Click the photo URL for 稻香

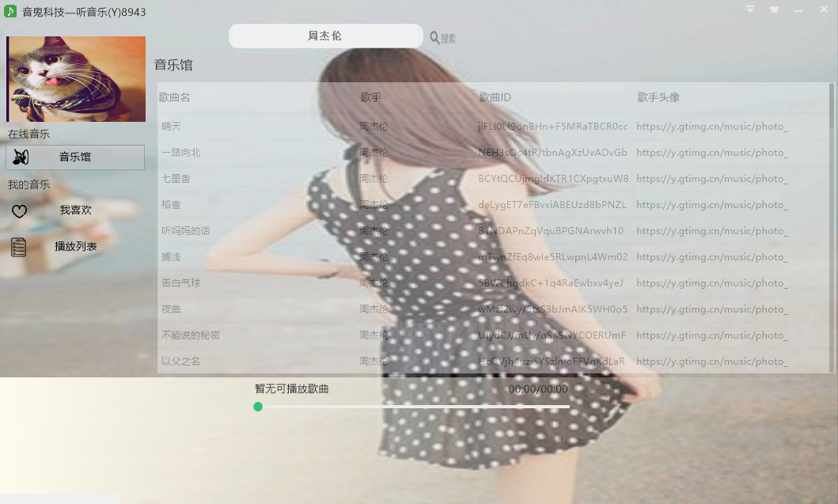point(711,205)
